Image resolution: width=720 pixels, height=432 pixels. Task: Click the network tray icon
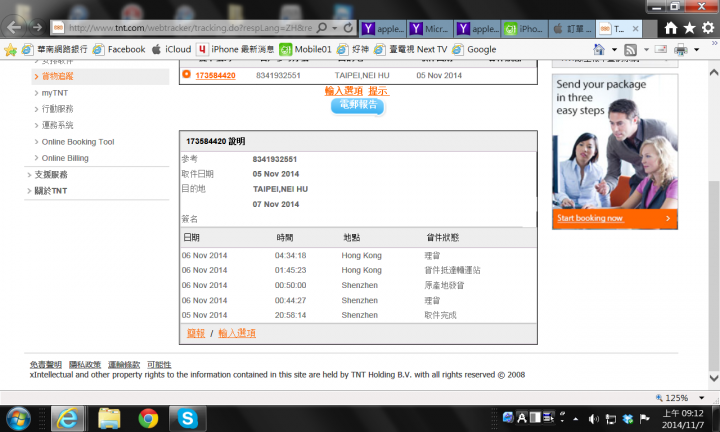pos(611,419)
